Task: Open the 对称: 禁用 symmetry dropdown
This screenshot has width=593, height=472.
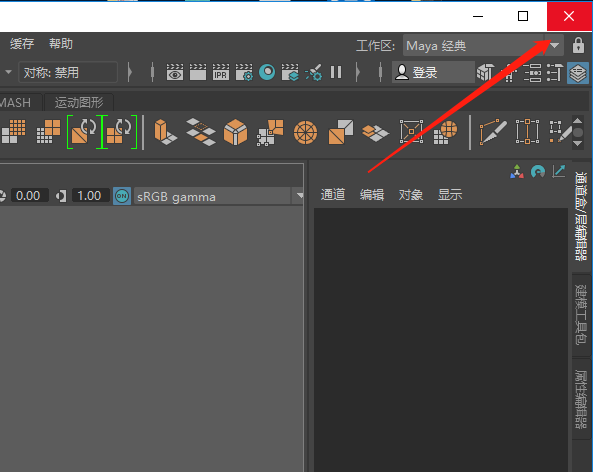Action: 68,72
